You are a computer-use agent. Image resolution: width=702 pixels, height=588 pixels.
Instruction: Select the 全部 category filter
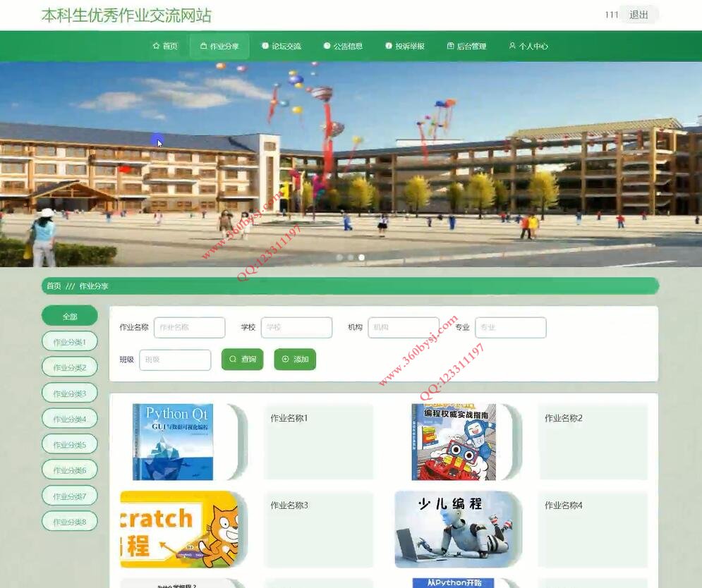pos(69,316)
